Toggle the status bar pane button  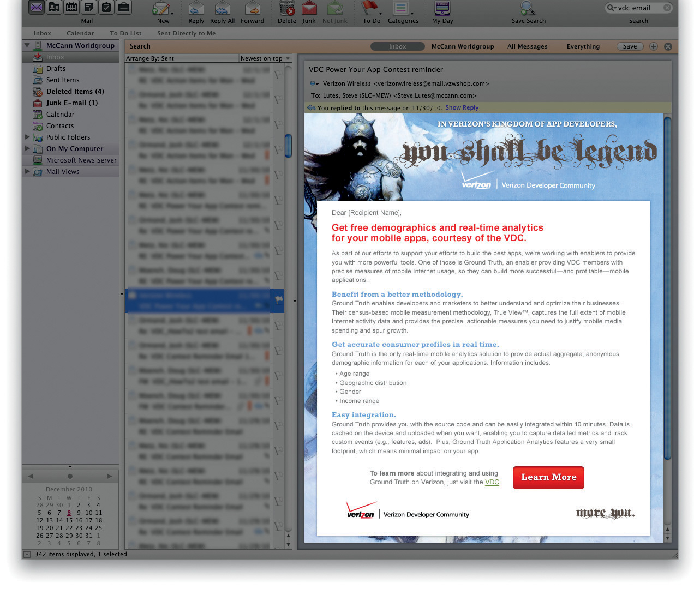27,554
